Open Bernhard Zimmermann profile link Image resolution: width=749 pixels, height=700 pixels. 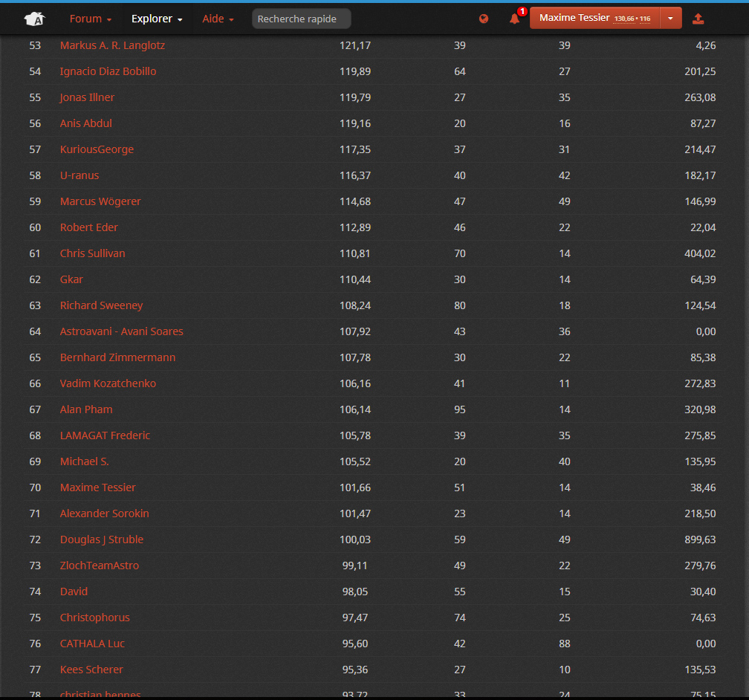pos(117,357)
